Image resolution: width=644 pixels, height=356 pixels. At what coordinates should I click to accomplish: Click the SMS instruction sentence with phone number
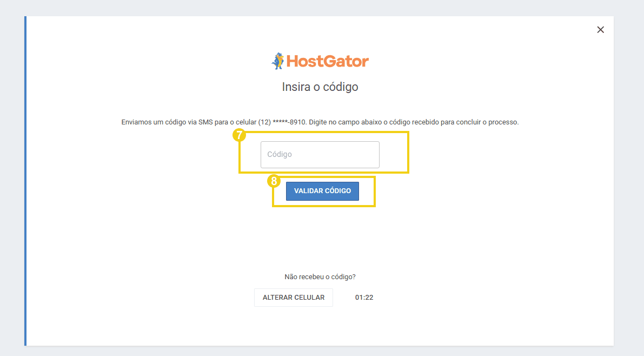pos(320,122)
